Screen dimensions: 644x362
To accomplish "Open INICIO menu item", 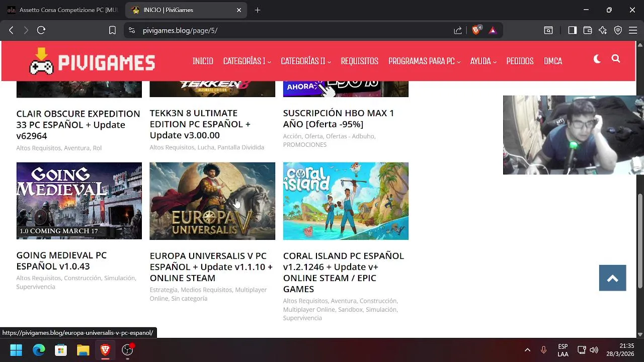I will pos(203,61).
